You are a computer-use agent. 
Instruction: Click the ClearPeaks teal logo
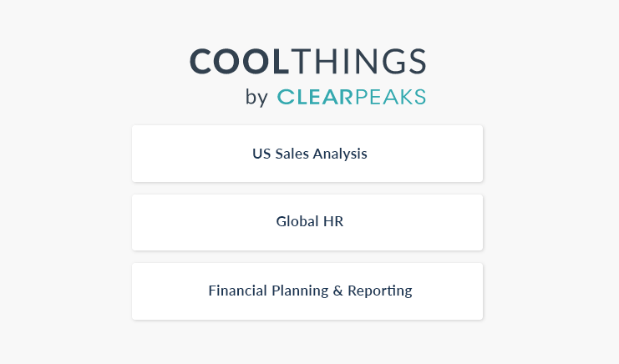pos(352,97)
